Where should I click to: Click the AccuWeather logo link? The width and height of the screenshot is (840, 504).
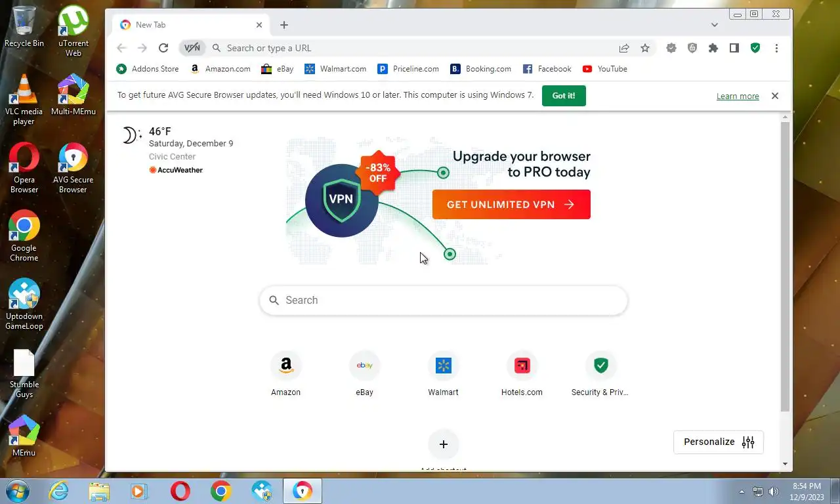pyautogui.click(x=176, y=170)
